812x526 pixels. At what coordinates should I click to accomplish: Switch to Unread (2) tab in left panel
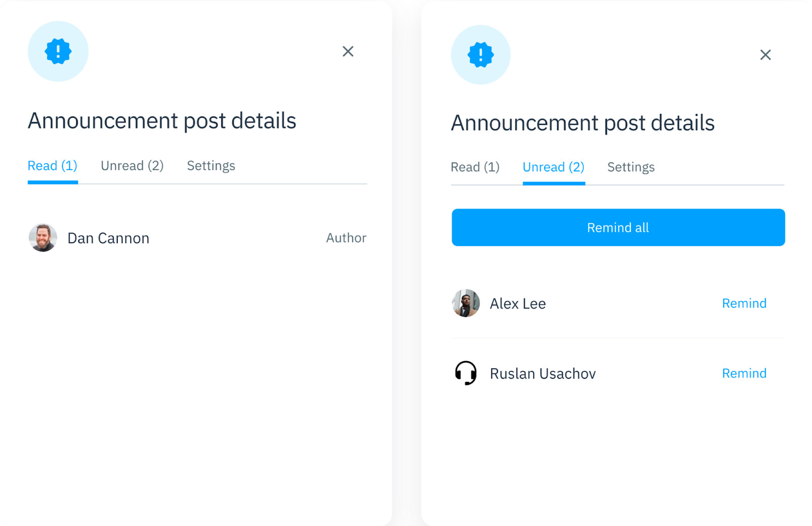click(132, 166)
